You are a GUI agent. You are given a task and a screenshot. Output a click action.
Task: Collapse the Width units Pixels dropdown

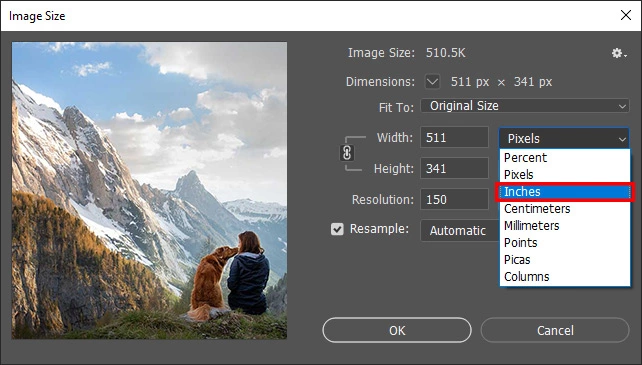pyautogui.click(x=564, y=138)
